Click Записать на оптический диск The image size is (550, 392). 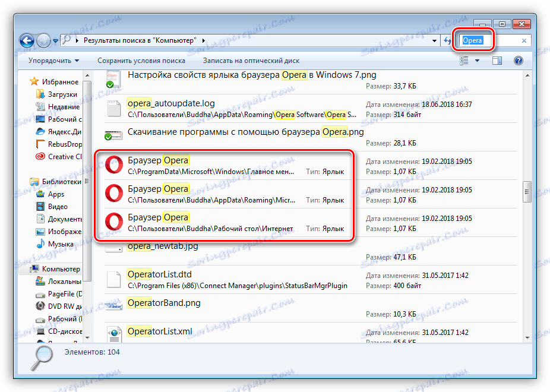(x=251, y=61)
